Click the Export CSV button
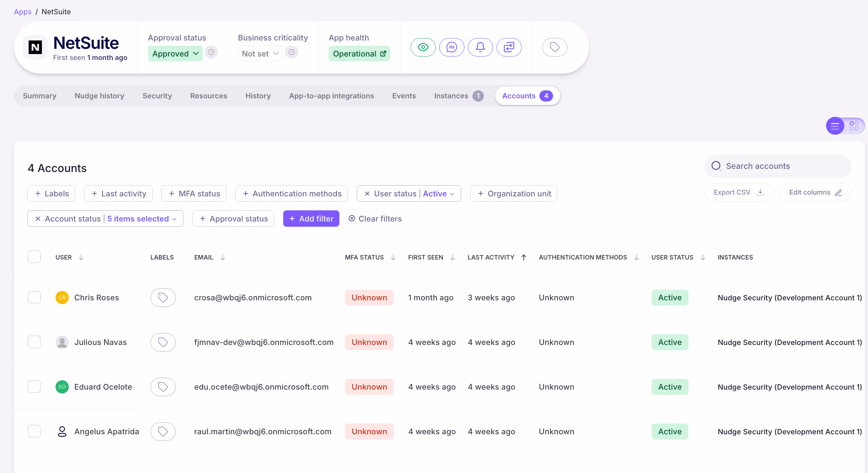The width and height of the screenshot is (868, 473). click(738, 192)
